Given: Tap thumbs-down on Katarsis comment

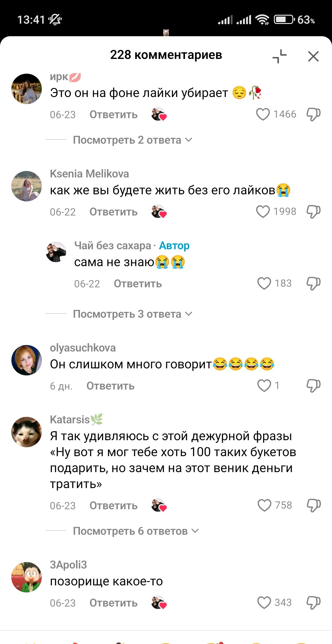Looking at the screenshot, I should 313,505.
